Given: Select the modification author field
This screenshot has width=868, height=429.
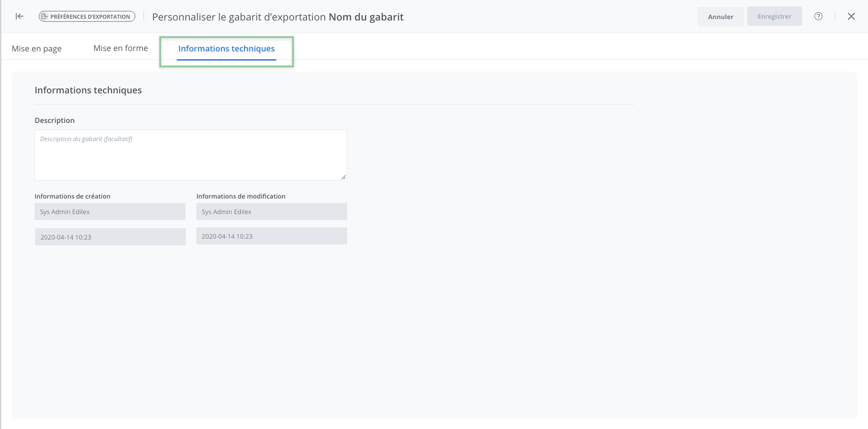Looking at the screenshot, I should (x=271, y=212).
